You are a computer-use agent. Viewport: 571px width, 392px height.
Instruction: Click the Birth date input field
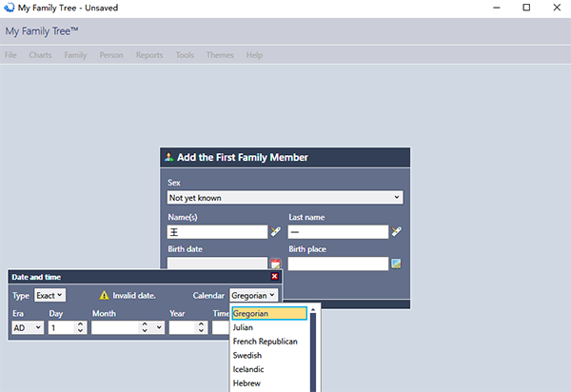(217, 263)
